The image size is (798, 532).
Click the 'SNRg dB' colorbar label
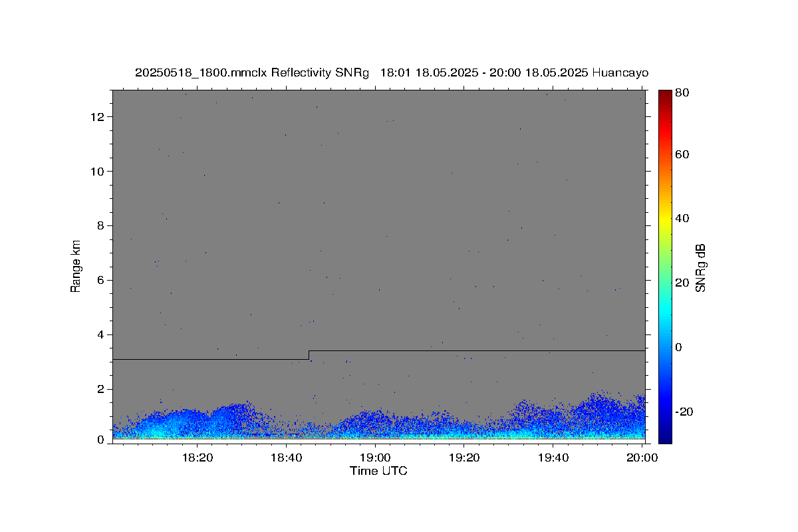pos(700,267)
